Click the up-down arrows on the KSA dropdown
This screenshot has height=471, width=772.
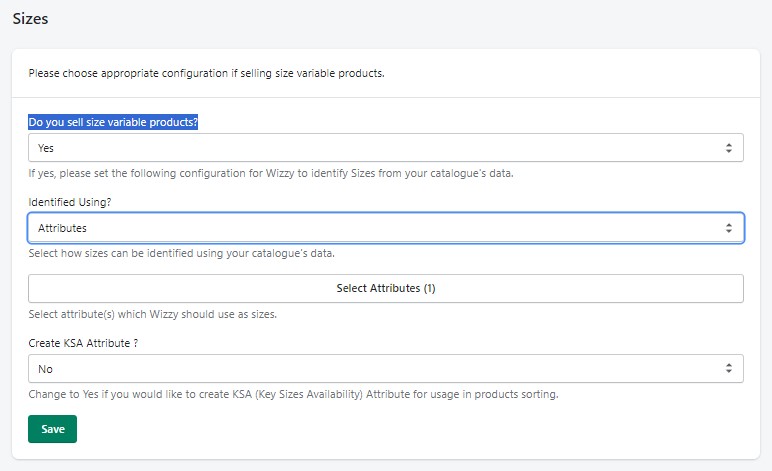point(729,369)
